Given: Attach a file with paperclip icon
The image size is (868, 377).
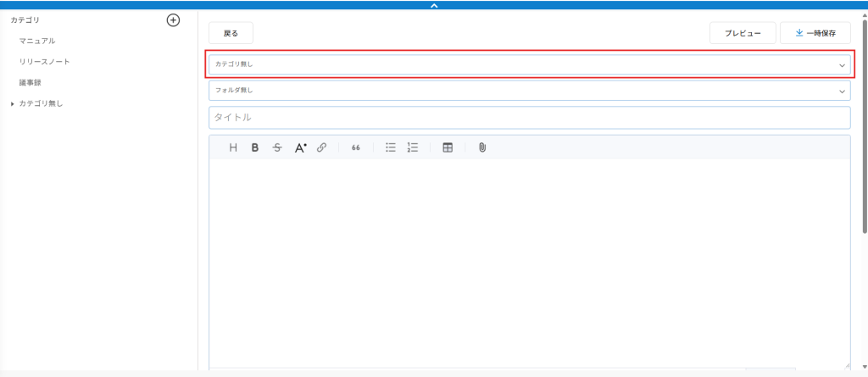Looking at the screenshot, I should [x=481, y=147].
